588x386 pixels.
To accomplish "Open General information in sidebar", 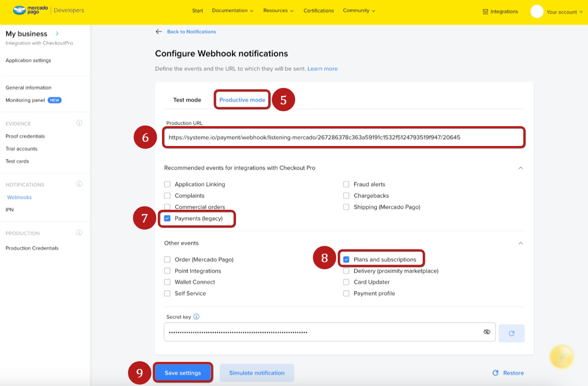I will point(28,87).
